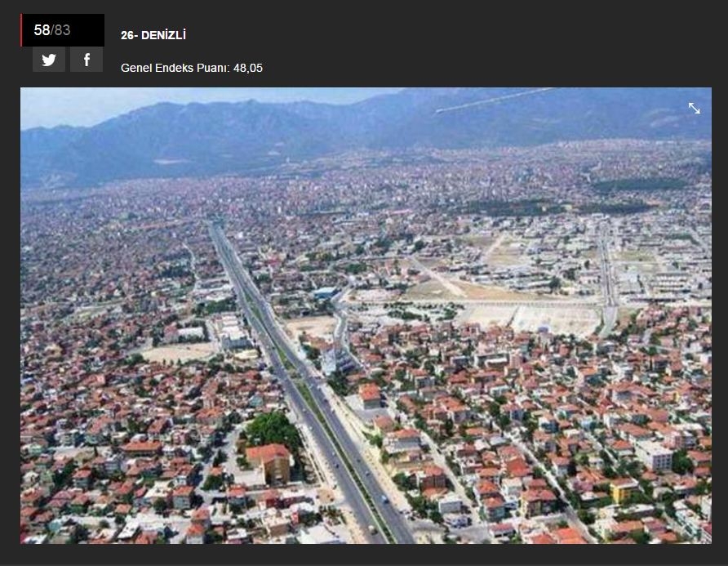Expand the photo to fullscreen

tap(694, 109)
